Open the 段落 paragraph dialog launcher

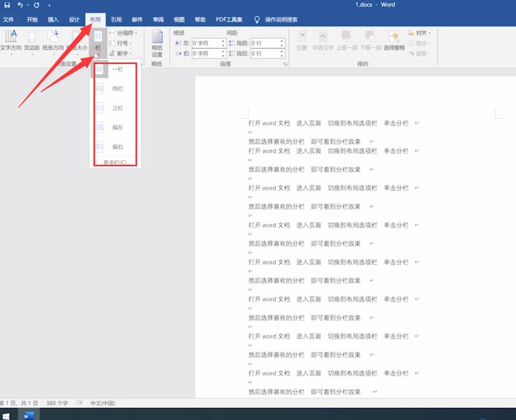click(285, 64)
